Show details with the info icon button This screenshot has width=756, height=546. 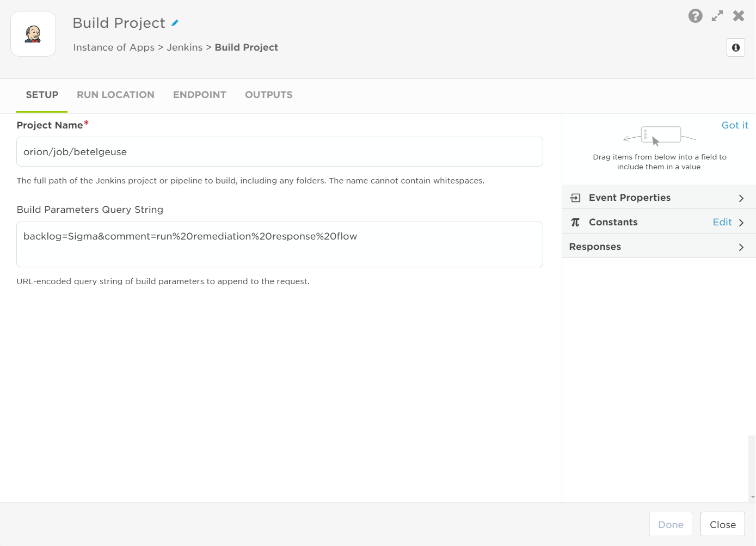(x=736, y=47)
